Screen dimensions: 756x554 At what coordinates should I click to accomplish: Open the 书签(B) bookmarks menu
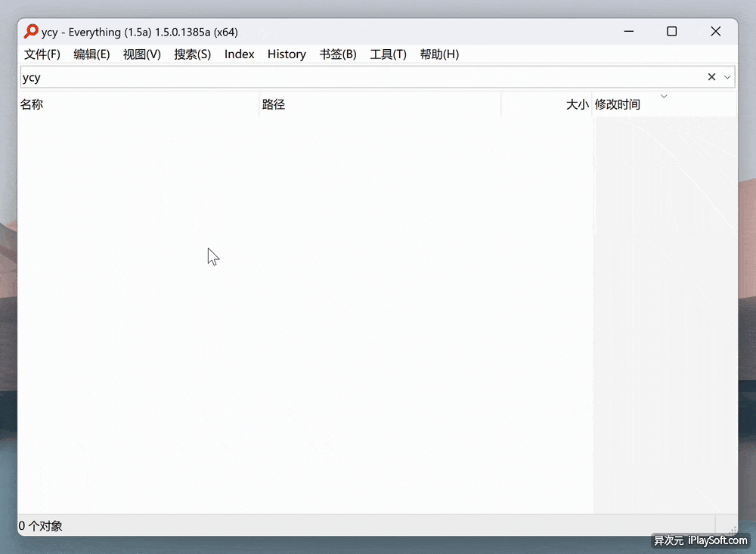337,54
